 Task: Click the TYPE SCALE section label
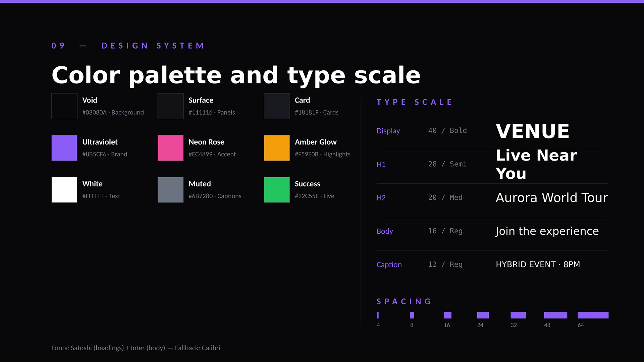click(x=415, y=102)
